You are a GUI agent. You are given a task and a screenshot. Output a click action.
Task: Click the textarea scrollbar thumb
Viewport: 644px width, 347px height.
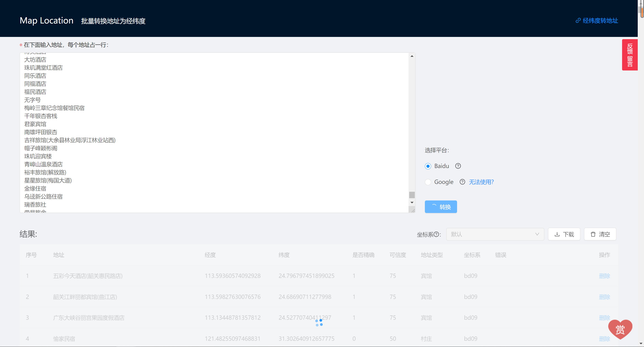pyautogui.click(x=412, y=195)
